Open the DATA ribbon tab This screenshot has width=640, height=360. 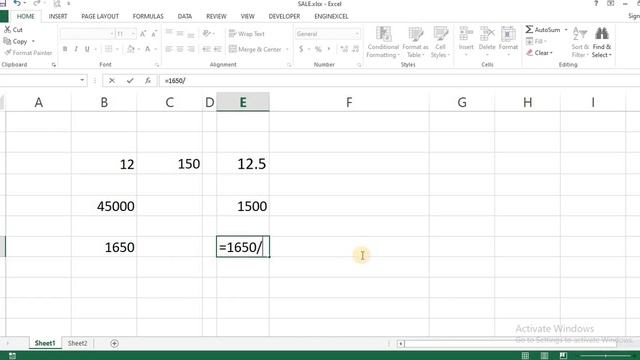point(184,16)
